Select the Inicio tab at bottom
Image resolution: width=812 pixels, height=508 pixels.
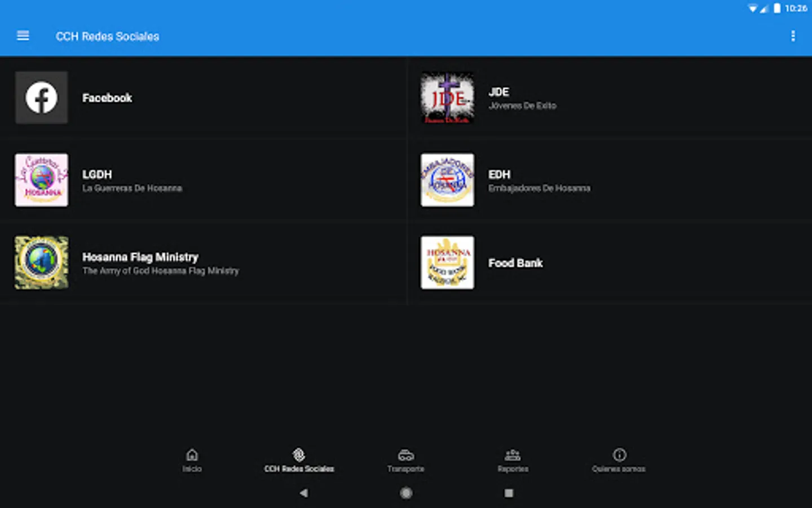[x=192, y=459]
